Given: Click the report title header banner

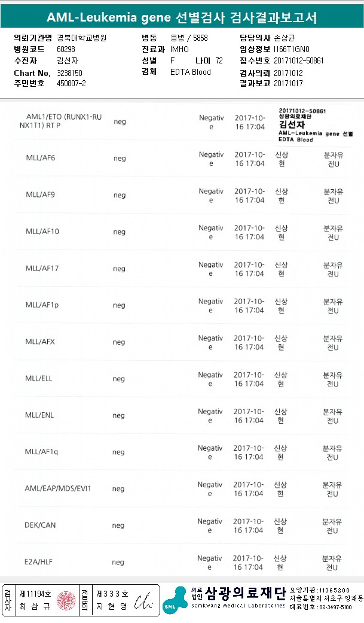Looking at the screenshot, I should tap(182, 17).
